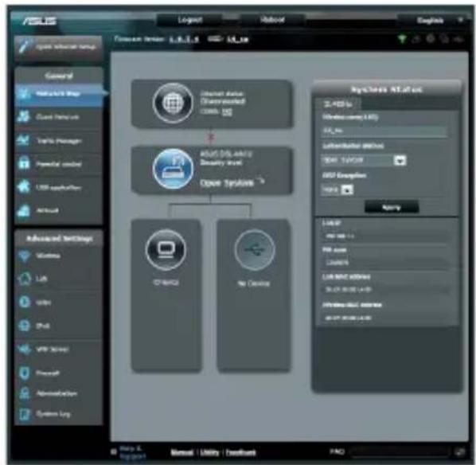The image size is (476, 465).
Task: Click the Clients computer icon
Action: [166, 250]
